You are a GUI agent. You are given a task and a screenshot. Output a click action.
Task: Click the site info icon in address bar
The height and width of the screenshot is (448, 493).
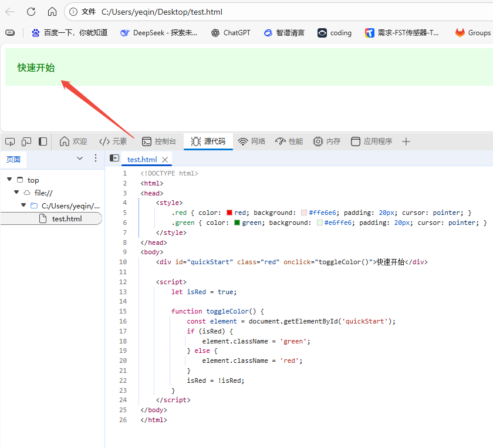click(73, 12)
